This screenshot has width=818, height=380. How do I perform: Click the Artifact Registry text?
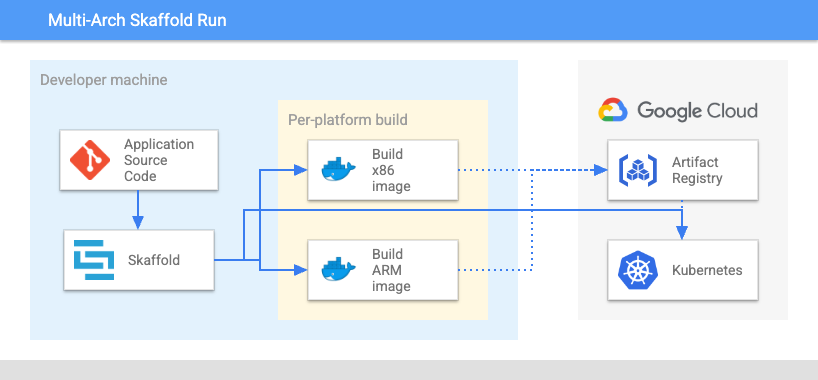pos(697,170)
